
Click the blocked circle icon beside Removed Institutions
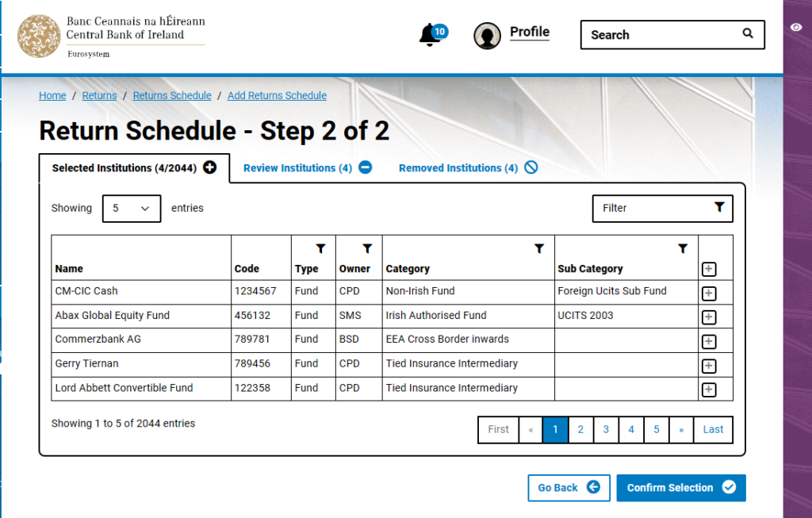tap(530, 167)
